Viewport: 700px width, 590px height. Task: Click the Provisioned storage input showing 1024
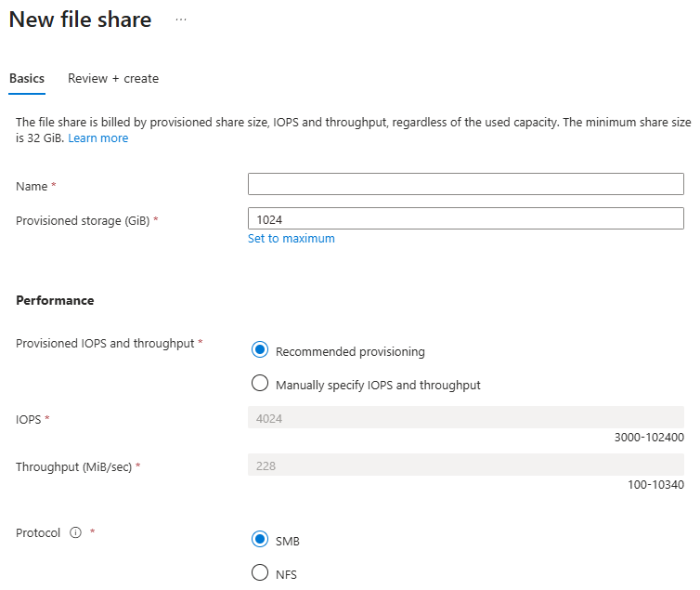465,218
